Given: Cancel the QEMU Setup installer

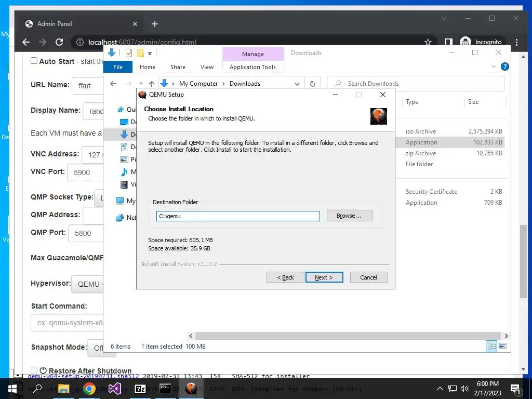Looking at the screenshot, I should (x=368, y=277).
